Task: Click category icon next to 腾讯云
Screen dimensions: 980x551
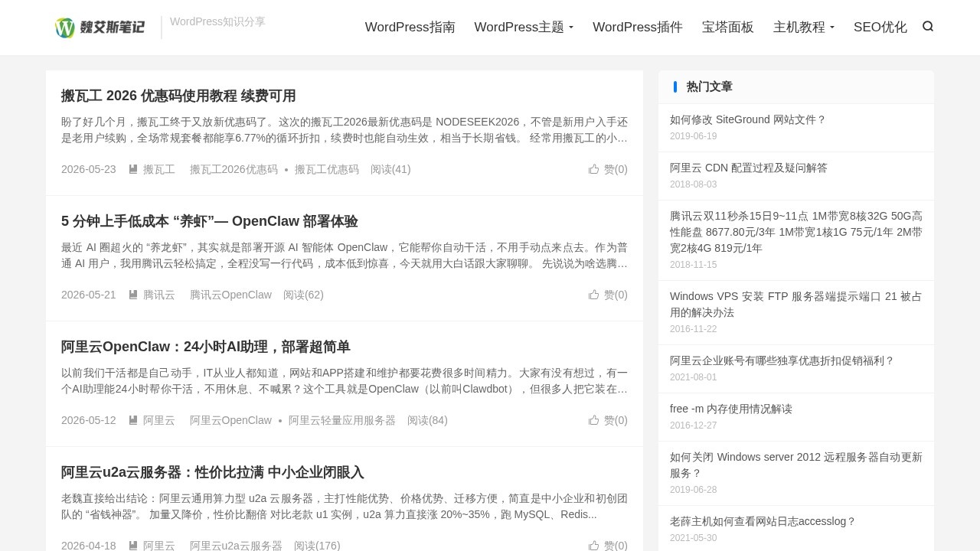Action: (133, 295)
